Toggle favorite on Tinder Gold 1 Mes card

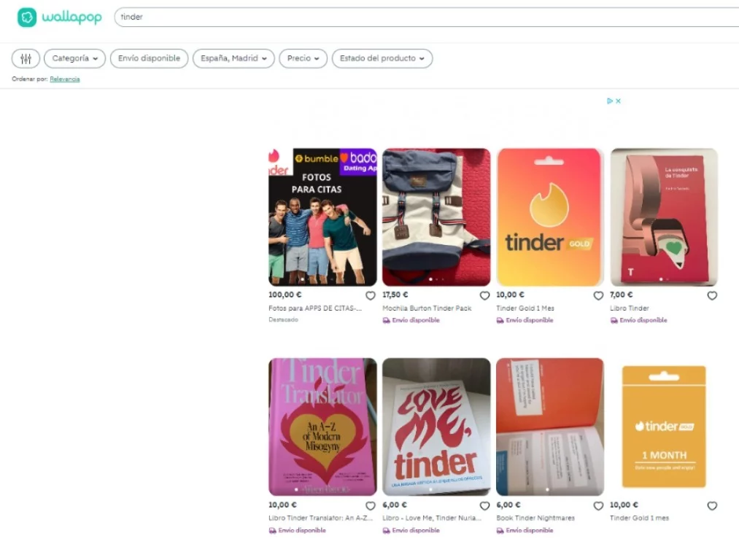(x=598, y=295)
